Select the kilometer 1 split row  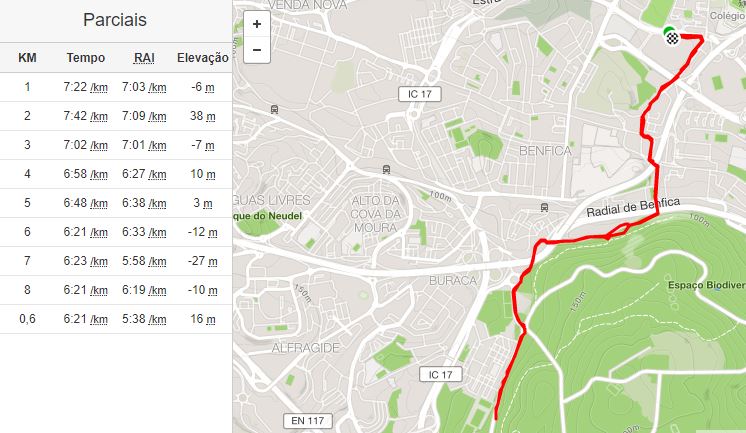116,87
